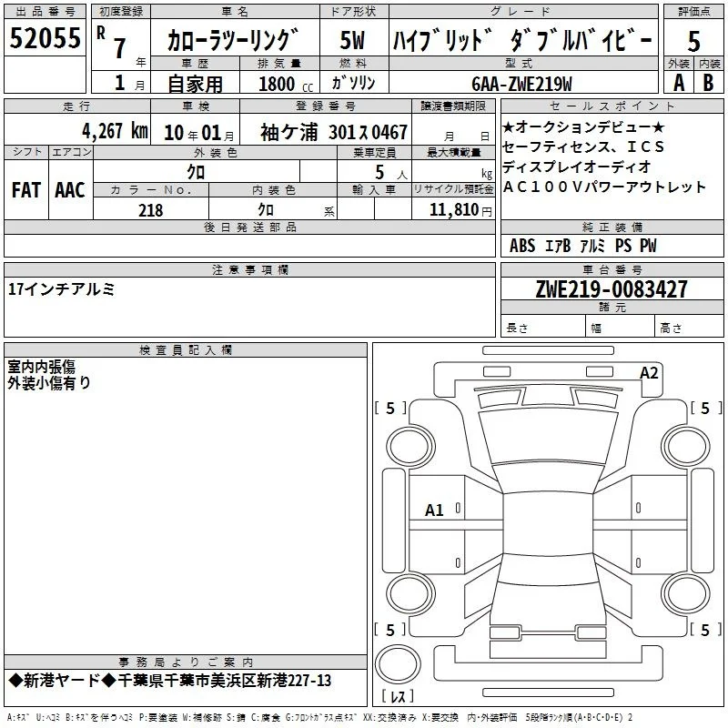Screen dimensions: 728x728
Task: Click レス spare tire label
Action: [398, 696]
